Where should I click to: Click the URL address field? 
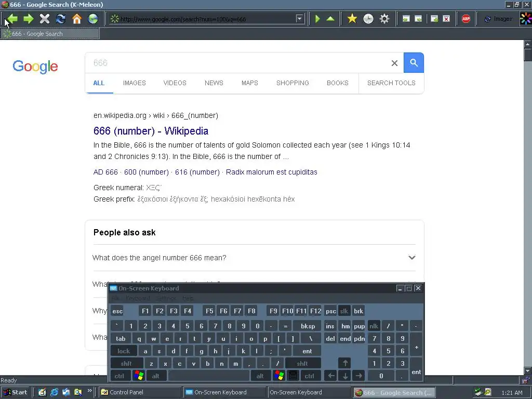(x=207, y=19)
